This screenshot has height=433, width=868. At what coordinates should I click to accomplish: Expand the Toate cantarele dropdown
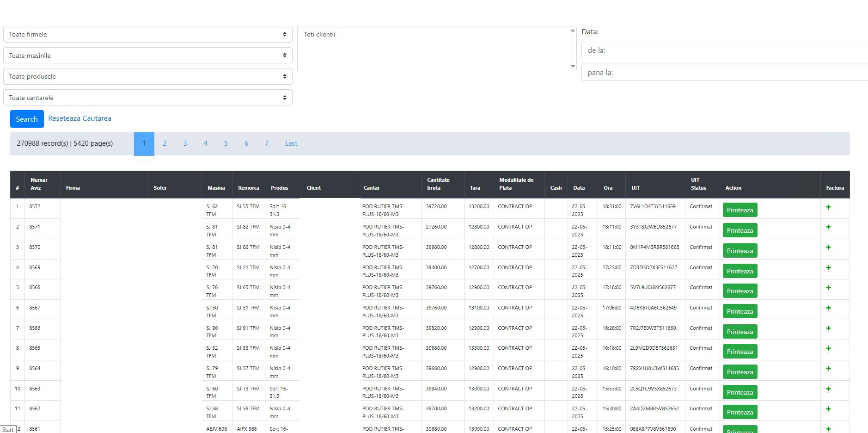(x=147, y=98)
